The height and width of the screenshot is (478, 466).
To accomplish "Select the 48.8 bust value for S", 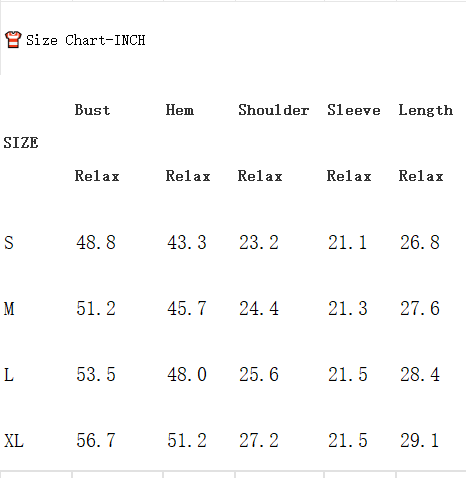I will click(96, 242).
